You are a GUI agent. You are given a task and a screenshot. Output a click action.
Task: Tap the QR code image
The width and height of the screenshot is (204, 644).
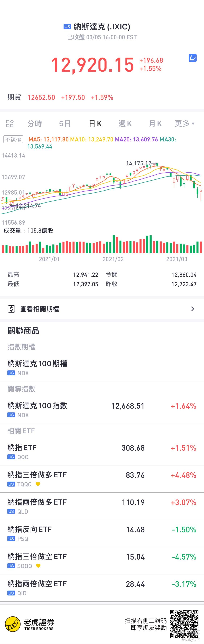tap(184, 624)
